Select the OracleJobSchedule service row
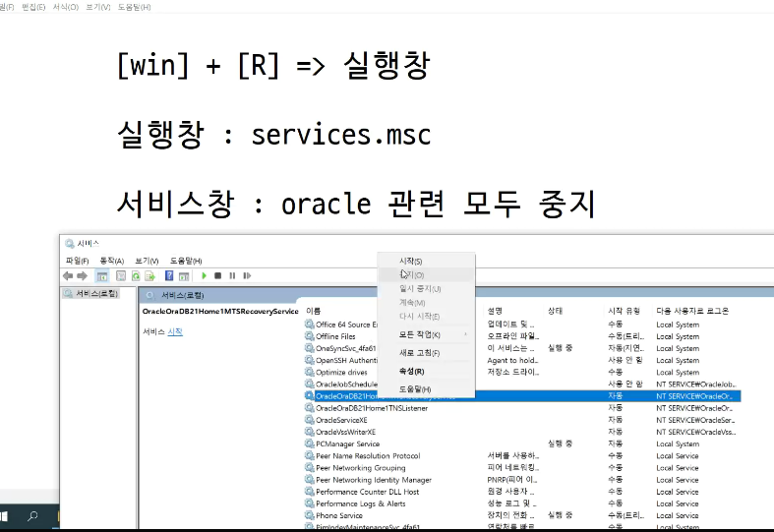The height and width of the screenshot is (532, 774). pyautogui.click(x=522, y=384)
